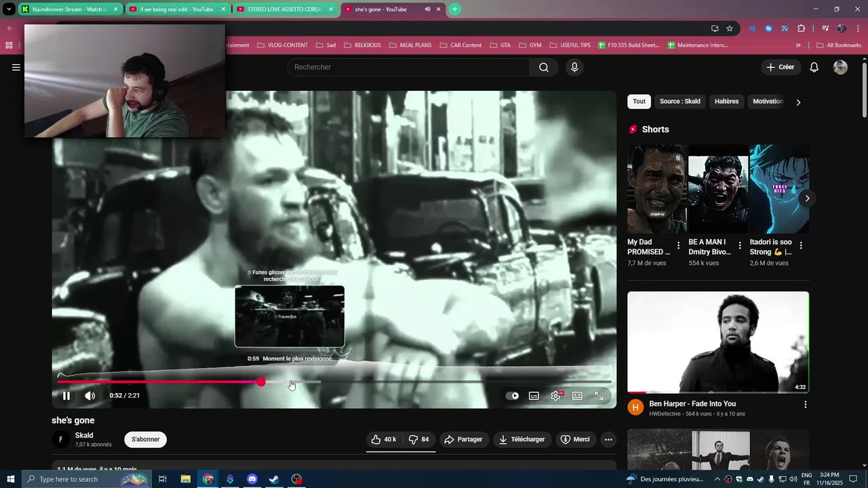Open File Explorer from the taskbar
This screenshot has height=488, width=868.
(x=185, y=479)
